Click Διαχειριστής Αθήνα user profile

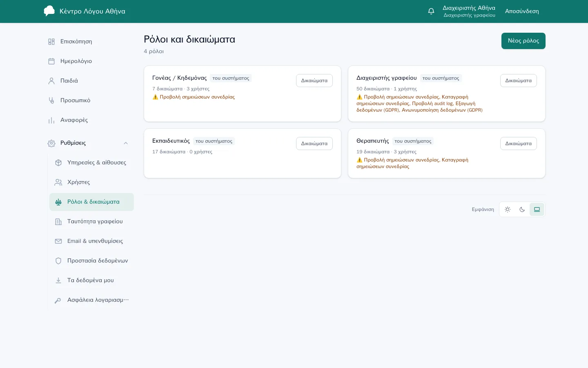point(469,11)
